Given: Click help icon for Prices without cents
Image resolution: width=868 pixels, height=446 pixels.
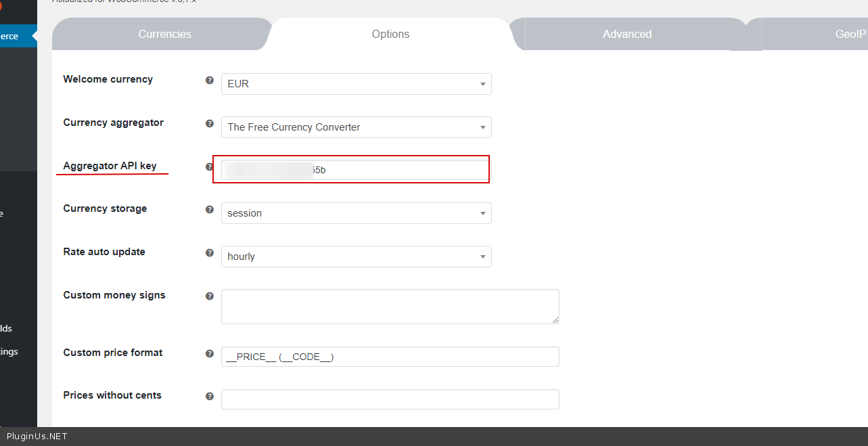Looking at the screenshot, I should [x=210, y=396].
